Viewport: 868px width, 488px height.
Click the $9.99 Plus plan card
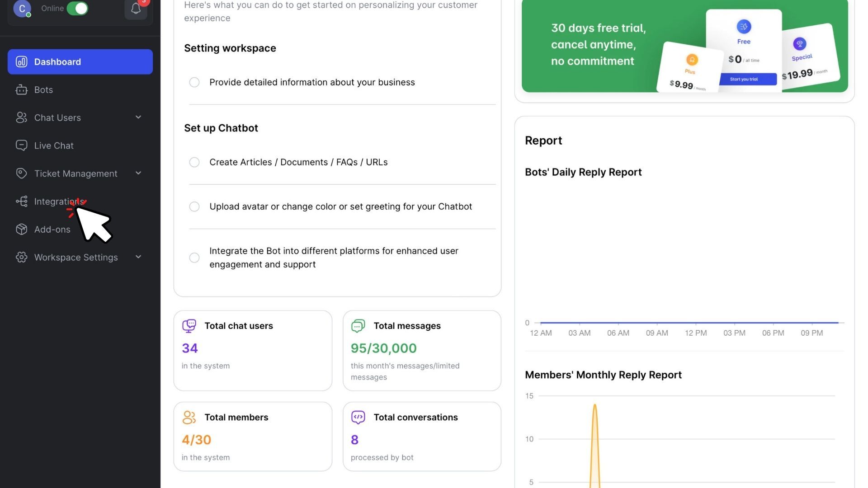pyautogui.click(x=689, y=67)
